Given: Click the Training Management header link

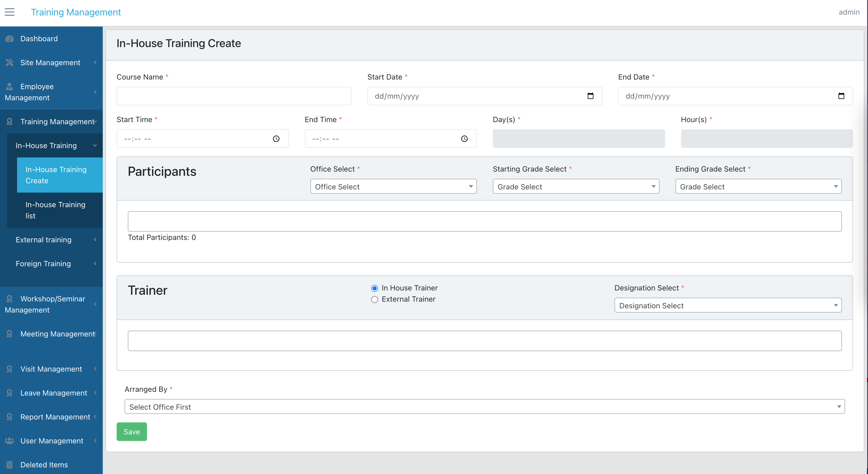Looking at the screenshot, I should pyautogui.click(x=76, y=12).
